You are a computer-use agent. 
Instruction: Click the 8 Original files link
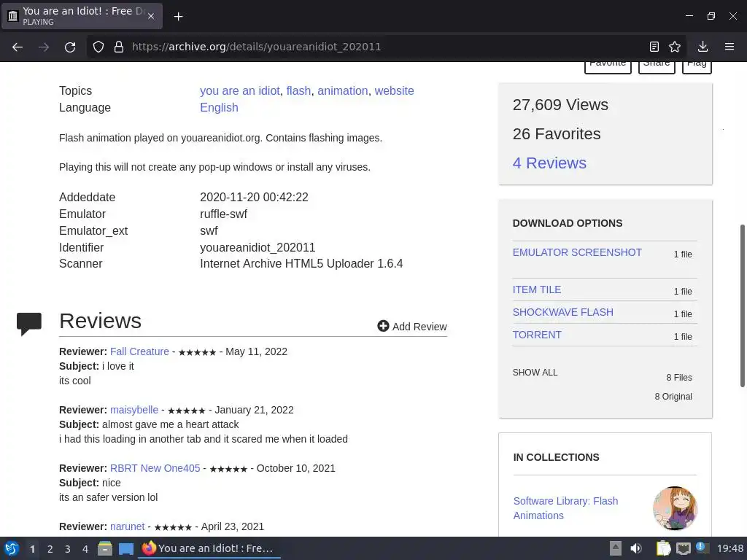673,396
